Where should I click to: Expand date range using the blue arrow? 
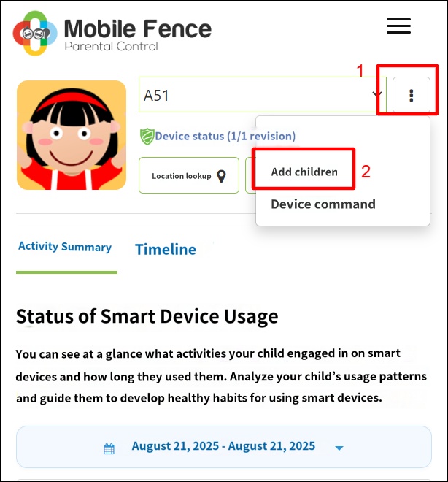click(339, 448)
